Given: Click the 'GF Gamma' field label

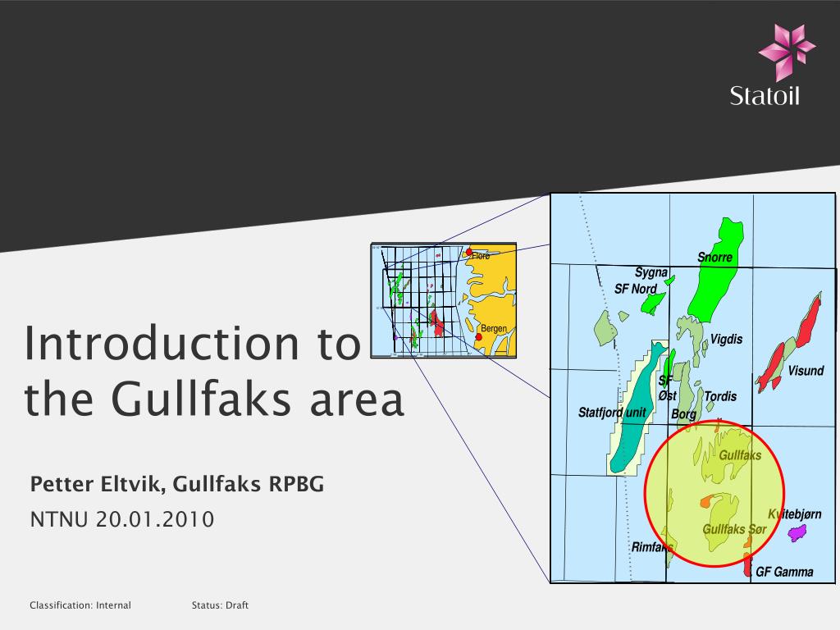Looking at the screenshot, I should pyautogui.click(x=784, y=572).
